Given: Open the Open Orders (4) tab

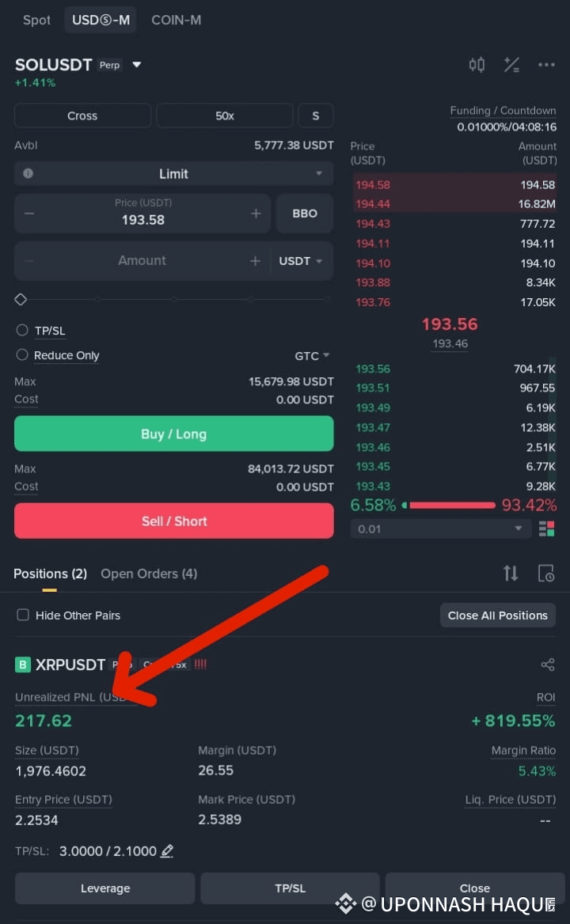Looking at the screenshot, I should tap(149, 574).
